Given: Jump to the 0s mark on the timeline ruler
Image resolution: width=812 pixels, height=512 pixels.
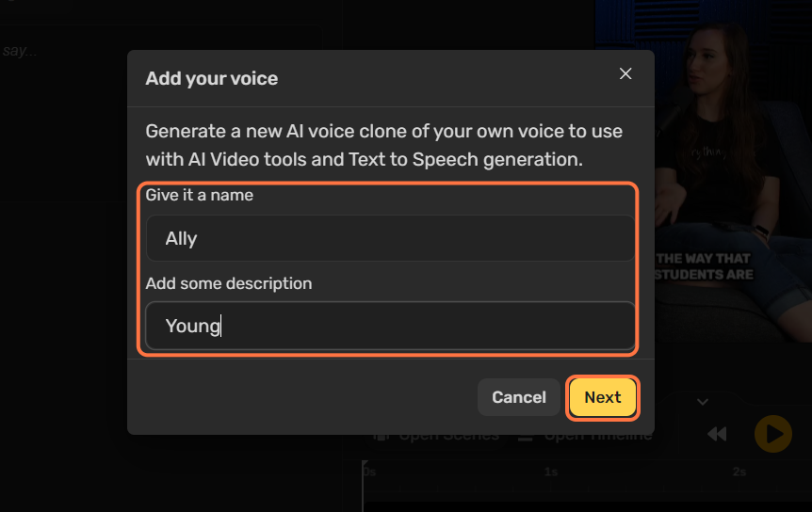Looking at the screenshot, I should (370, 472).
